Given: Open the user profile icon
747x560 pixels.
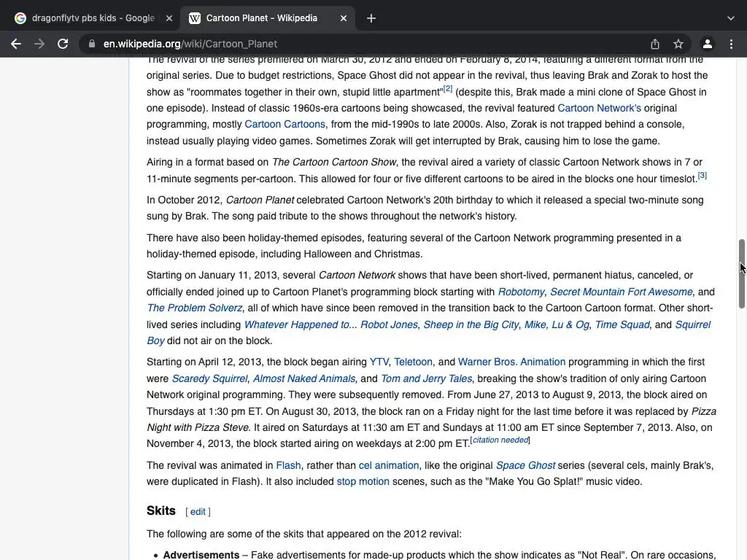Looking at the screenshot, I should 708,44.
